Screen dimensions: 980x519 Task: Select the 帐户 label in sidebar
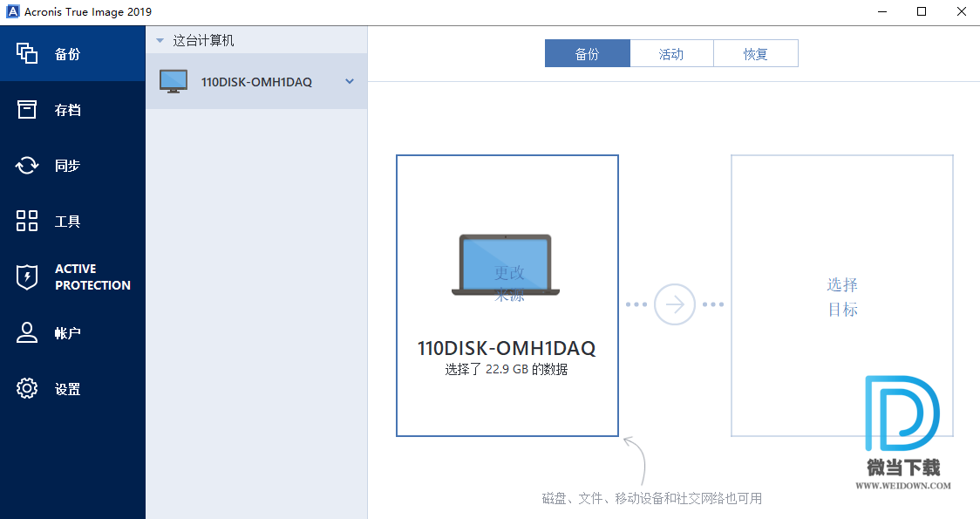(x=67, y=333)
